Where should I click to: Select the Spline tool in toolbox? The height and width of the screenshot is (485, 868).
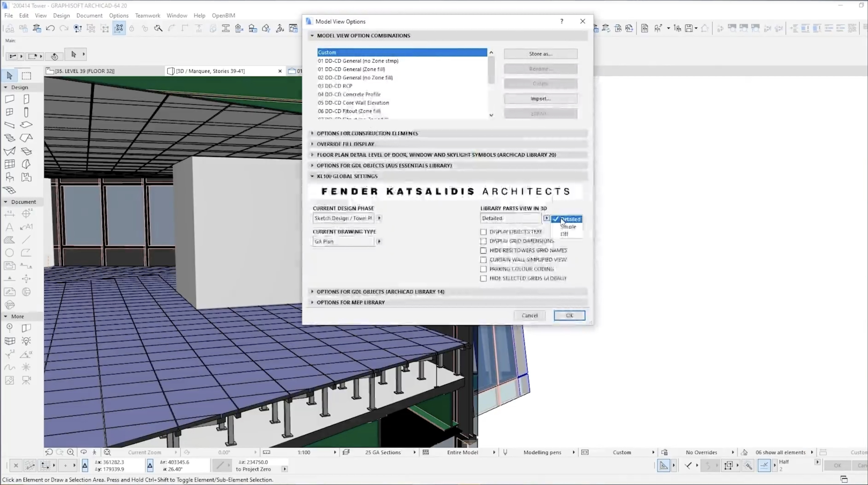10,367
